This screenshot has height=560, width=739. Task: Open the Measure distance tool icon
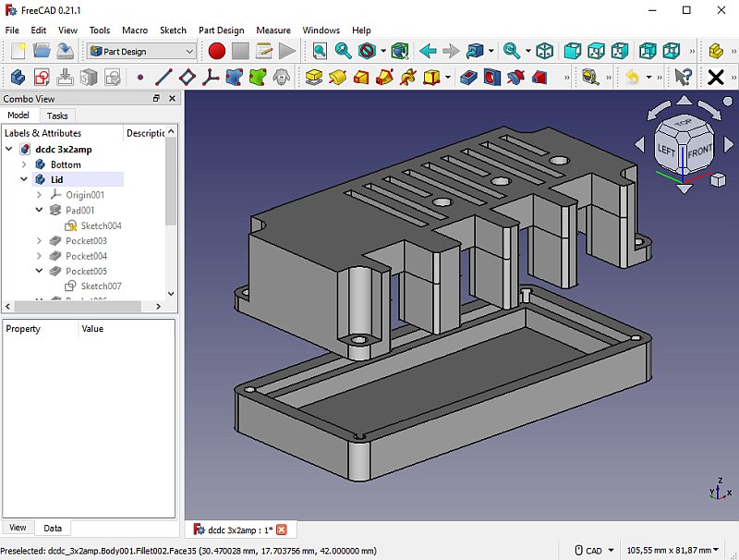(590, 77)
